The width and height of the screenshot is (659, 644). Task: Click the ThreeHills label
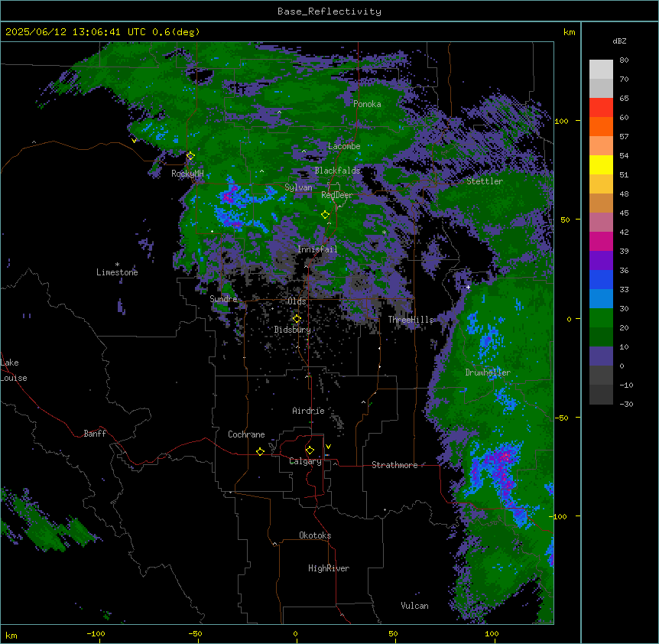(x=411, y=320)
